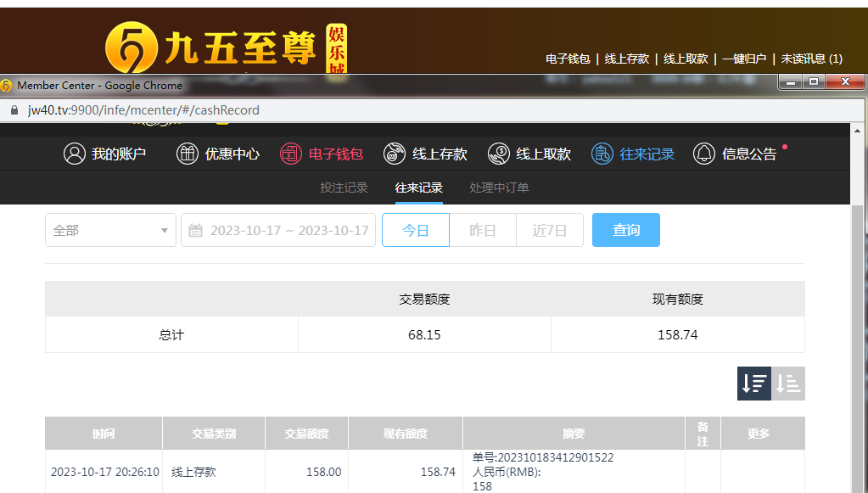Open 未读讯息 (1) link

tap(811, 59)
